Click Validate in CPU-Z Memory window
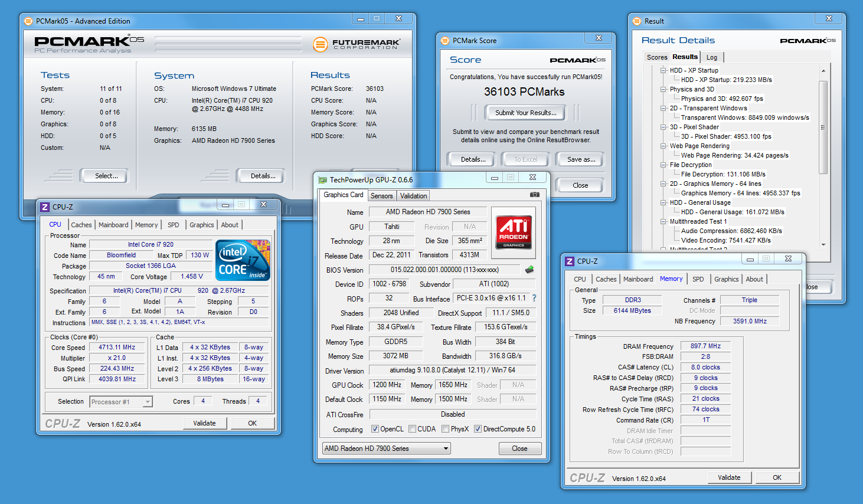 coord(729,477)
